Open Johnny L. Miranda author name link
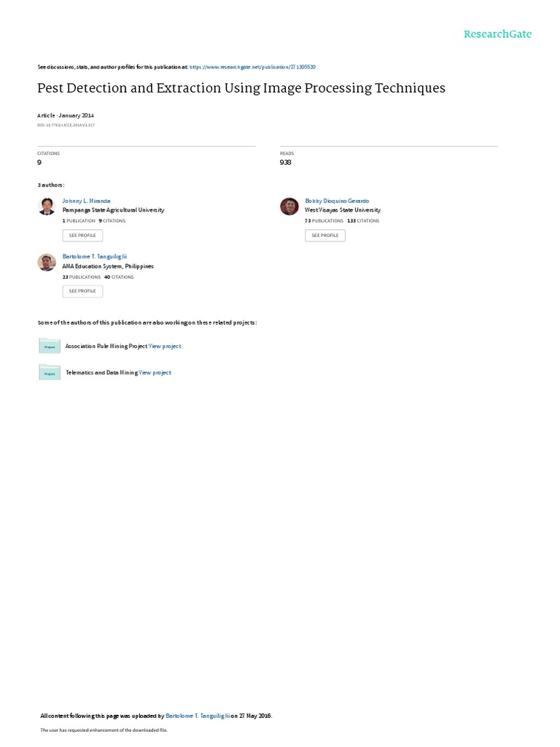 [x=86, y=201]
